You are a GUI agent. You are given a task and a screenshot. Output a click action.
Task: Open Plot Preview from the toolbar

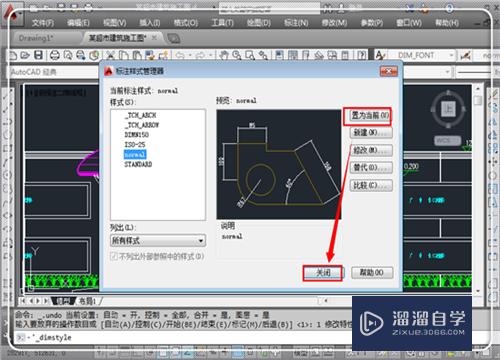(68, 55)
